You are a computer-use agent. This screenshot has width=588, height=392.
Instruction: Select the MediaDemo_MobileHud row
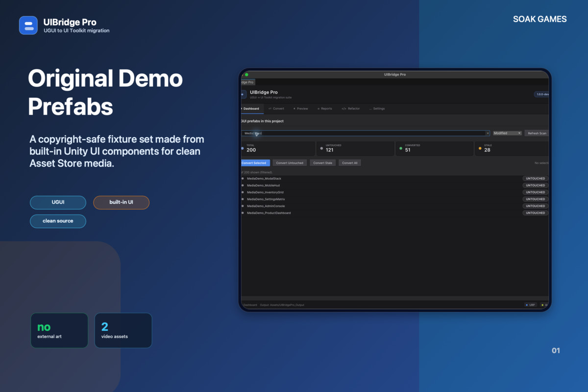[x=395, y=185]
